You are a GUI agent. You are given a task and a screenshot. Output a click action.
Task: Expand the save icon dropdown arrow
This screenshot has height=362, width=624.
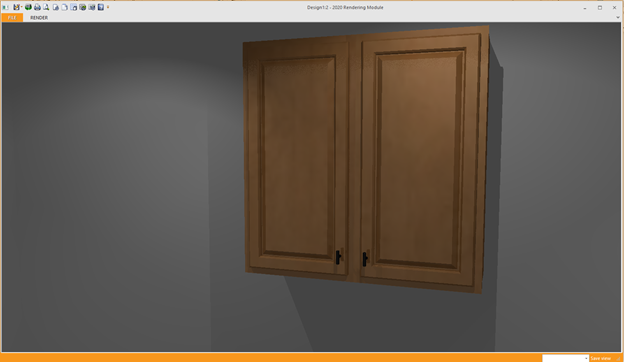tap(21, 7)
